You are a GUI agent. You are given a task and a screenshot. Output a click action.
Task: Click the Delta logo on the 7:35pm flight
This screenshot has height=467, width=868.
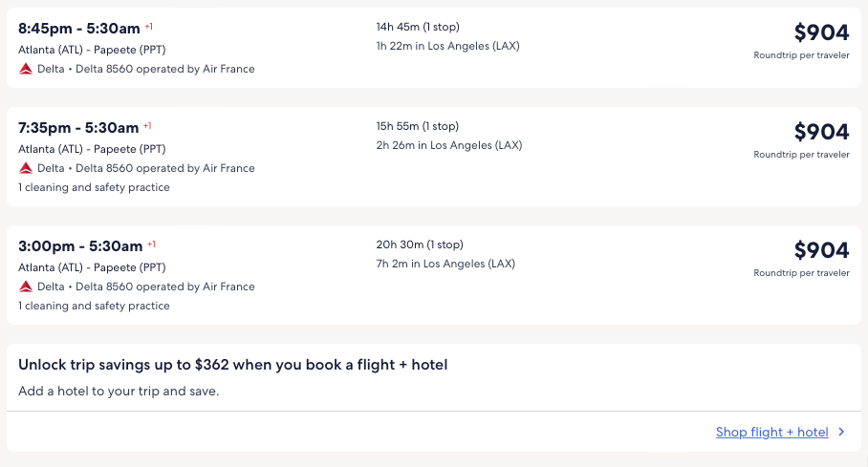click(x=26, y=168)
